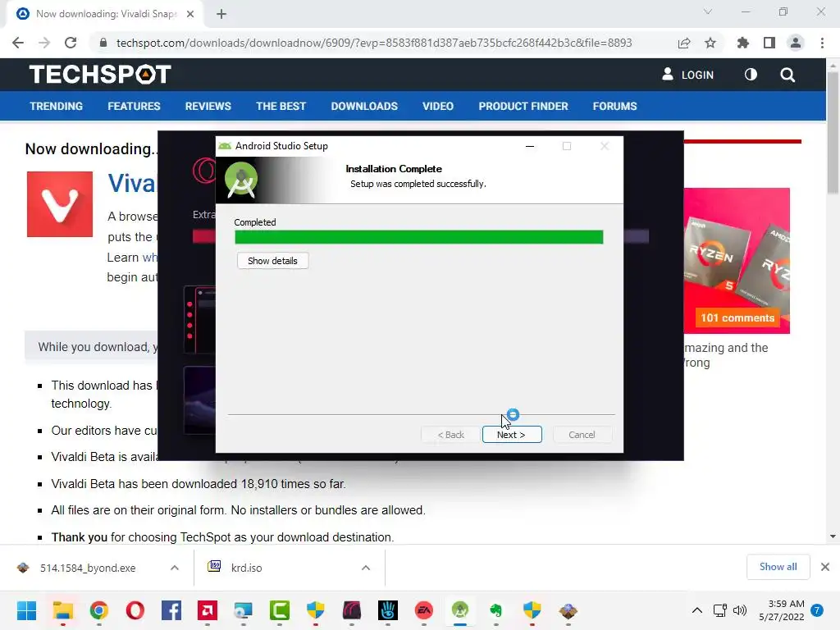Screen dimensions: 840x630
Task: Click the Android Studio logo in setup header
Action: pos(241,180)
